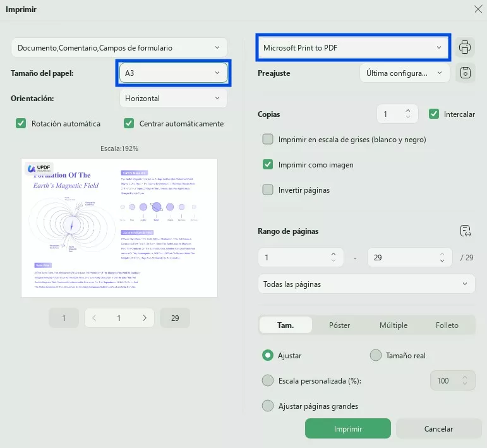487x448 pixels.
Task: Open the Tamaño del papel A3 dropdown
Action: (174, 73)
